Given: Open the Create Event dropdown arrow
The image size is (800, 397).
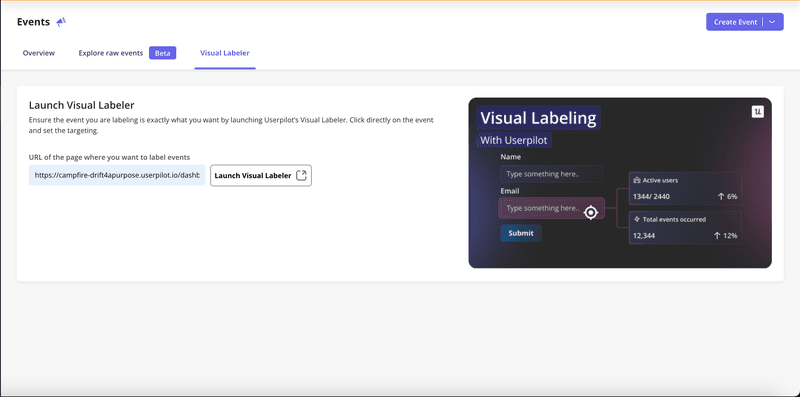Looking at the screenshot, I should click(772, 22).
